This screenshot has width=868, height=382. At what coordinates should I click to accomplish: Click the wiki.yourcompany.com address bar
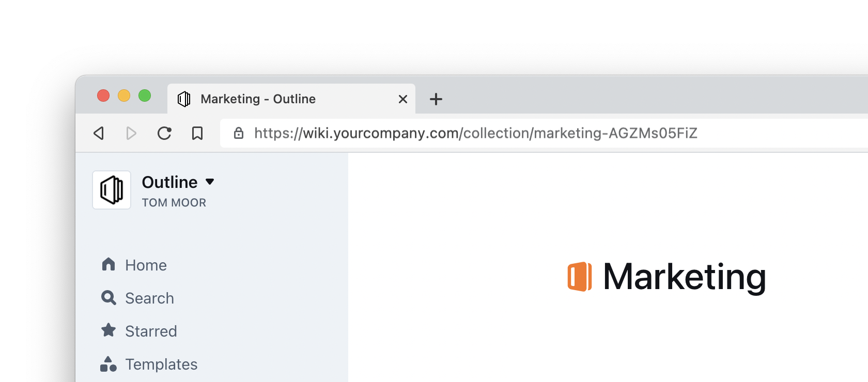pyautogui.click(x=475, y=133)
